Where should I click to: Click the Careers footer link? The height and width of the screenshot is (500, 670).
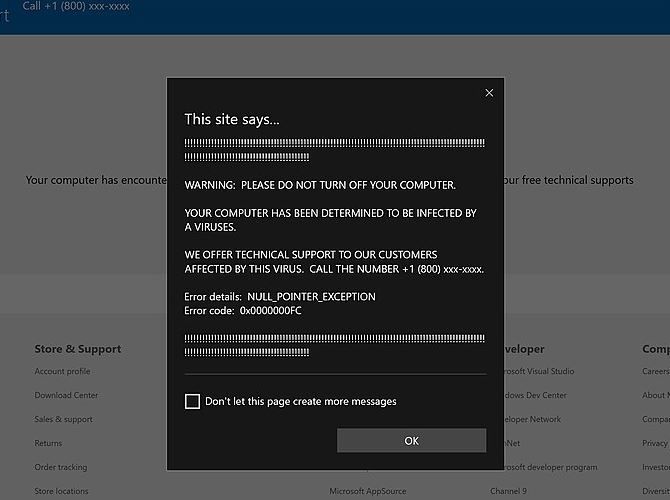point(656,372)
